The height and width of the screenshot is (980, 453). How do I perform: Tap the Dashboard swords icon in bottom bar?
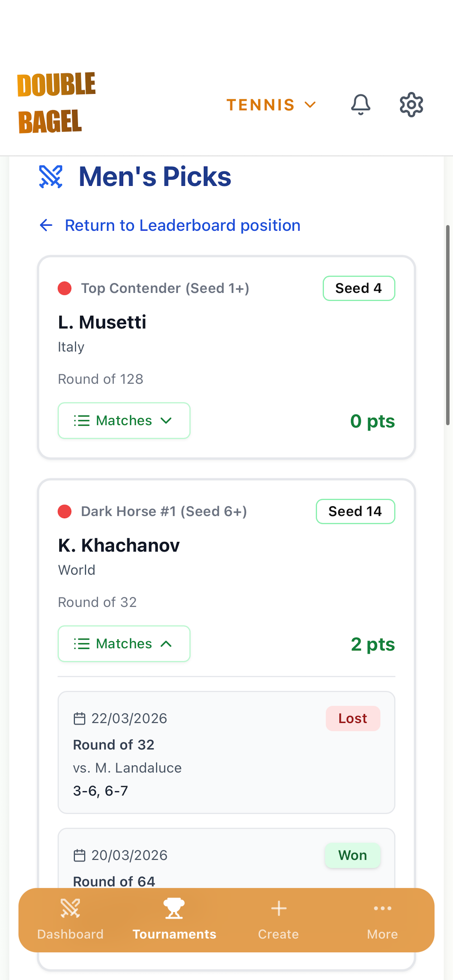70,908
